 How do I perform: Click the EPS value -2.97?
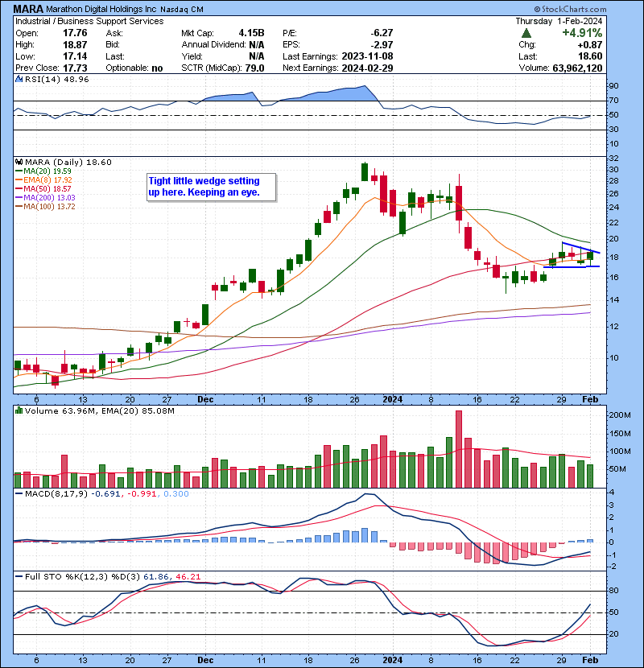point(382,45)
